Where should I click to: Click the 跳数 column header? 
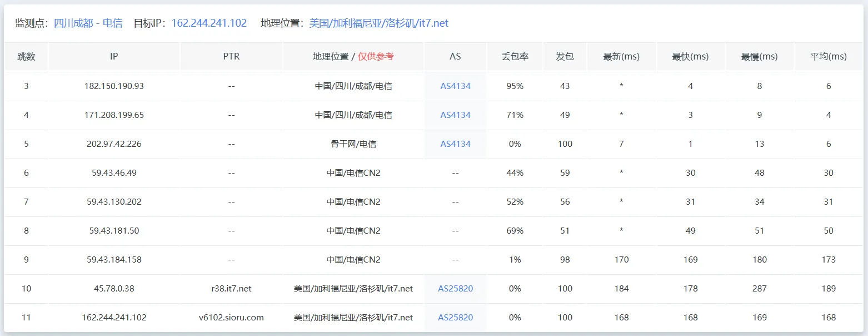26,56
